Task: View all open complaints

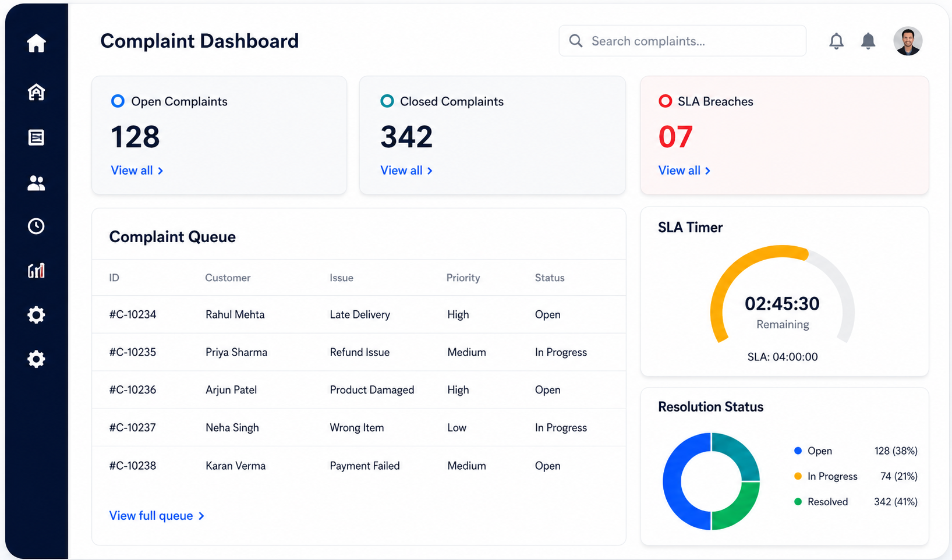Action: (x=137, y=171)
